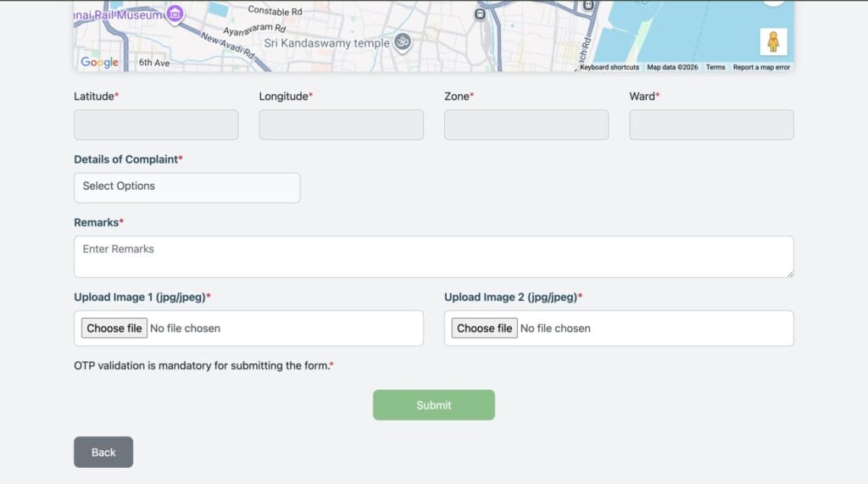868x484 pixels.
Task: Click the 'Upload Image 1 (jpg/jpeg)' label
Action: 142,298
